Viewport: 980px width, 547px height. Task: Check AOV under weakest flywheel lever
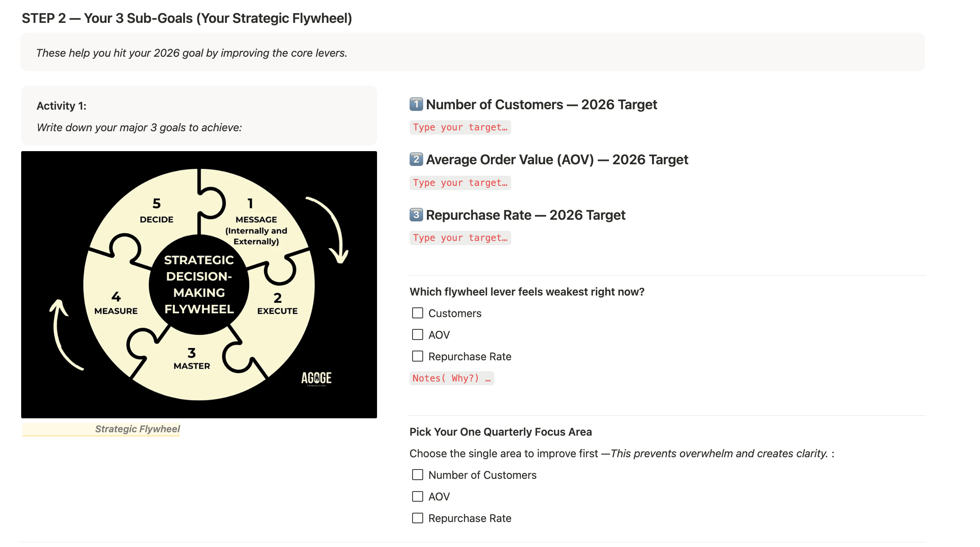(x=418, y=334)
